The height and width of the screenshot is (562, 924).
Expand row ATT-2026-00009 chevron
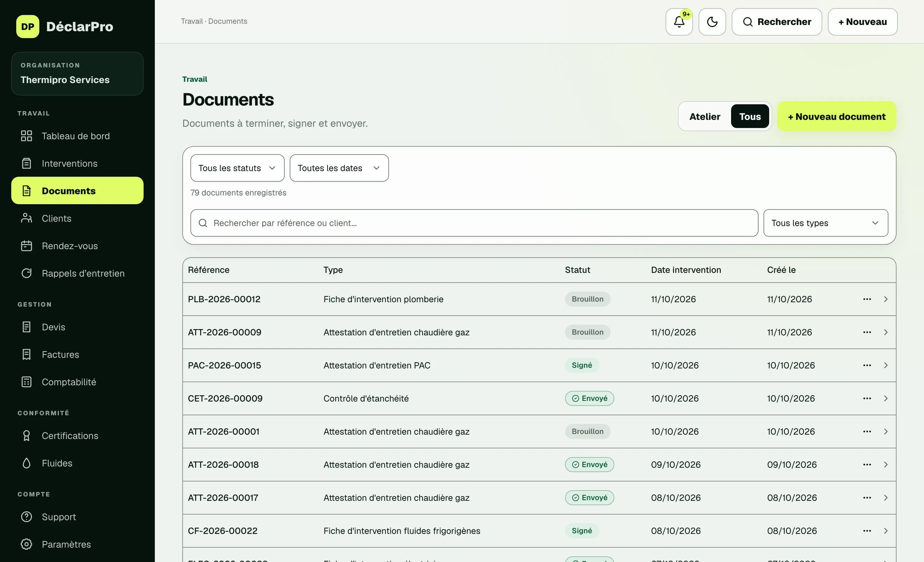pyautogui.click(x=885, y=332)
